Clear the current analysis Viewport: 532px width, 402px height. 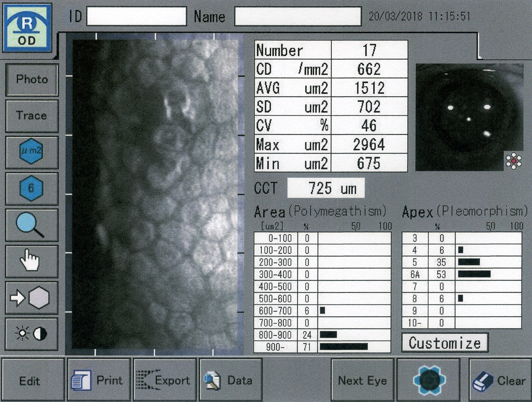click(500, 380)
